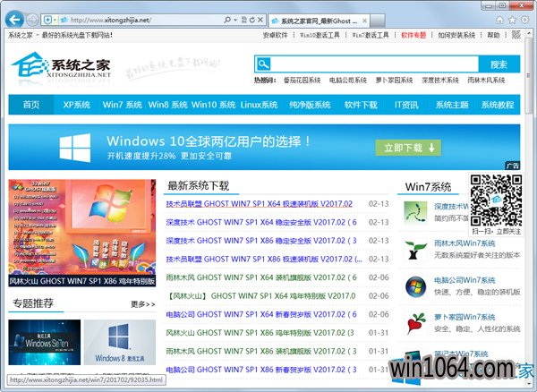Open the Windows 8 激活工具 thumbnail

[120, 342]
